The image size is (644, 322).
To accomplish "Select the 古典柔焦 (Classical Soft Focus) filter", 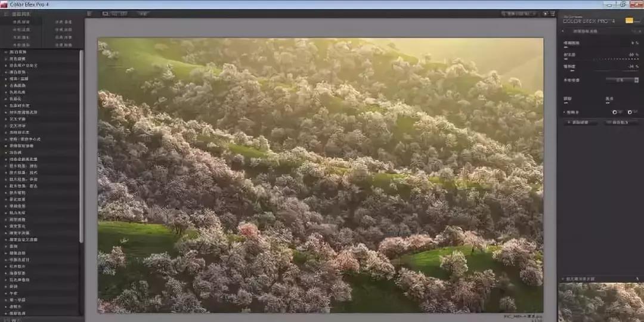I will 18,85.
